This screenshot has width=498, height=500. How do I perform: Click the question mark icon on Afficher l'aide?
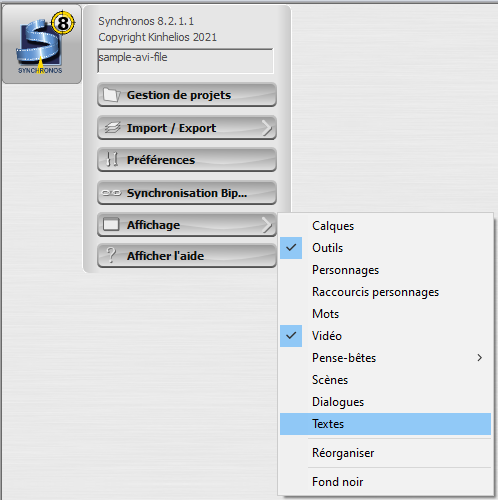click(111, 255)
